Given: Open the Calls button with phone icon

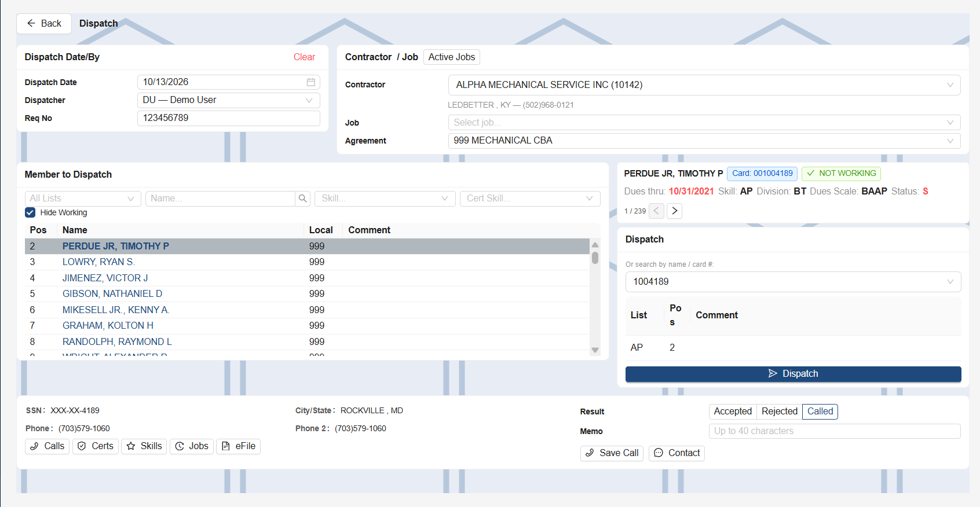Looking at the screenshot, I should (x=47, y=446).
